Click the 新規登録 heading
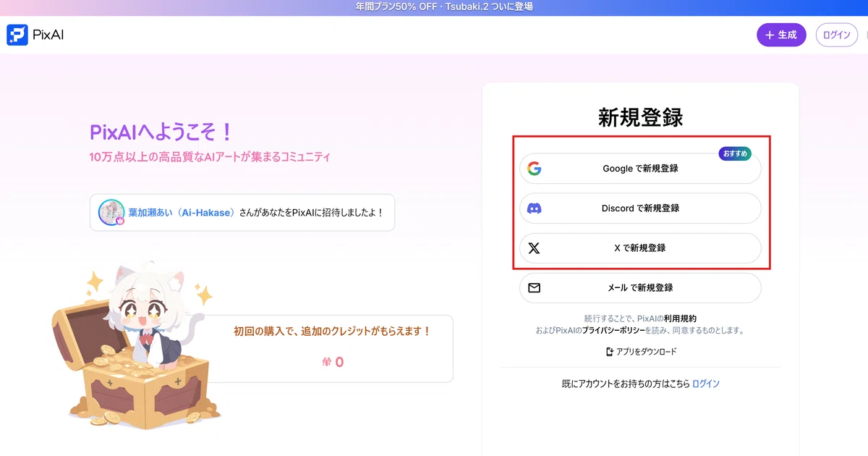This screenshot has width=868, height=456. click(x=640, y=117)
